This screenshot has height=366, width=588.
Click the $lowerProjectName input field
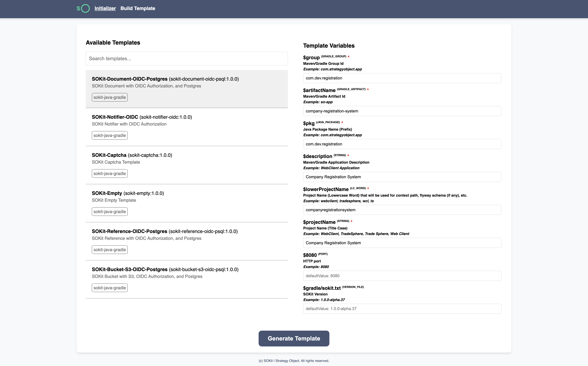(402, 210)
